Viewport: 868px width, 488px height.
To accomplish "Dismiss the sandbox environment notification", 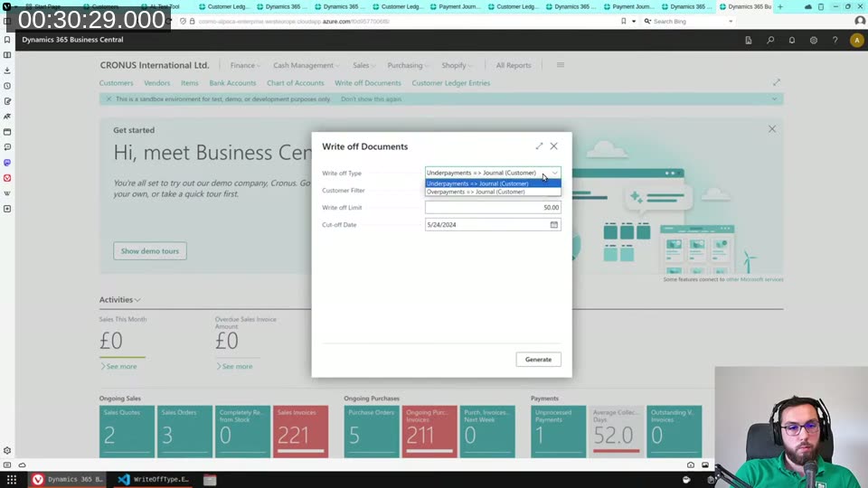I will 108,99.
